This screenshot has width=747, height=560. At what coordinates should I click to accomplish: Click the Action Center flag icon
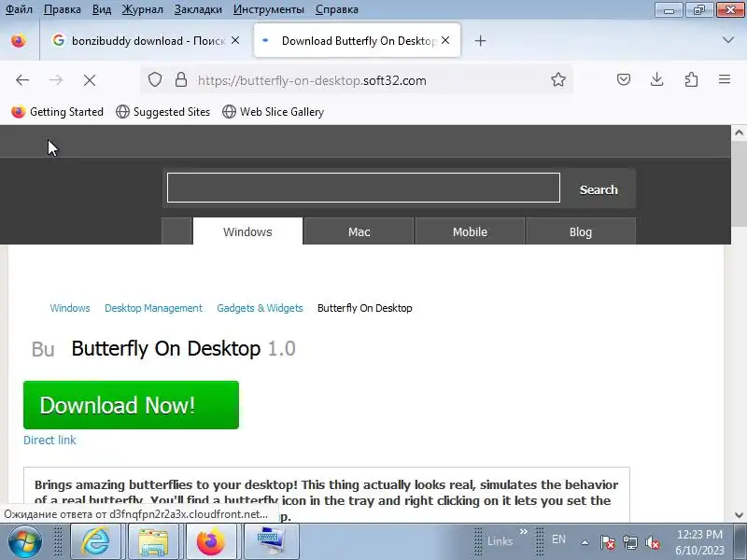point(608,542)
